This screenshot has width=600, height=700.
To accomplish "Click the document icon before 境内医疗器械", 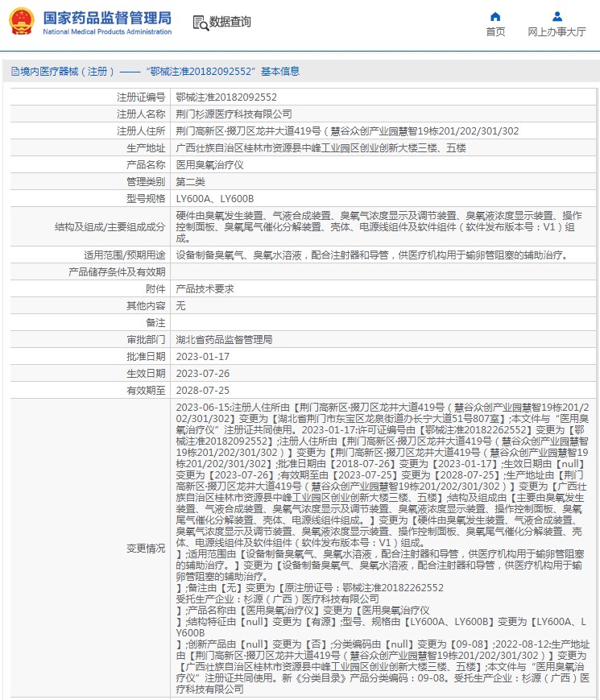I will 15,72.
